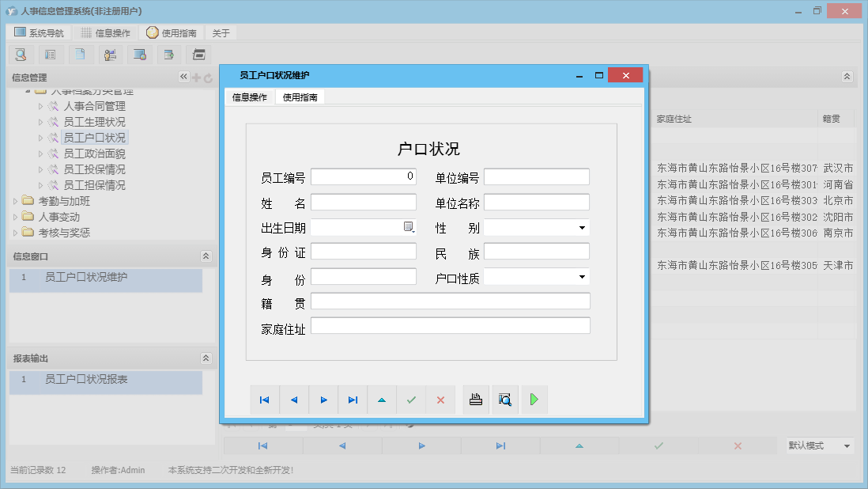Collapse the 信息窗口 panel
Screen dimensions: 868x489
(206, 256)
